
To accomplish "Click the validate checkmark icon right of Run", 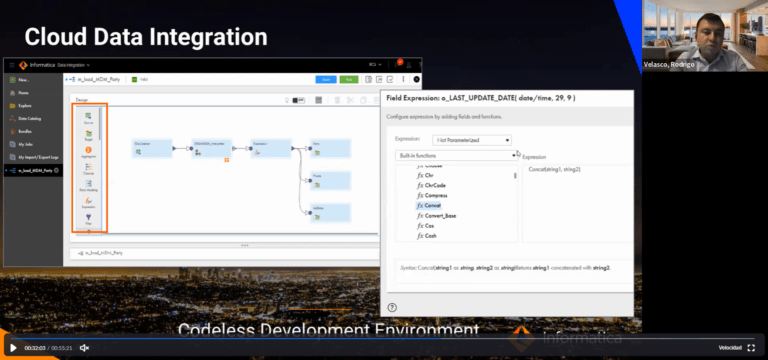I will pos(390,79).
